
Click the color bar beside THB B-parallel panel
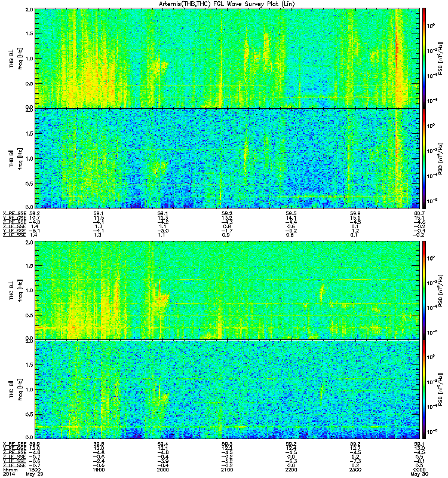click(x=424, y=158)
